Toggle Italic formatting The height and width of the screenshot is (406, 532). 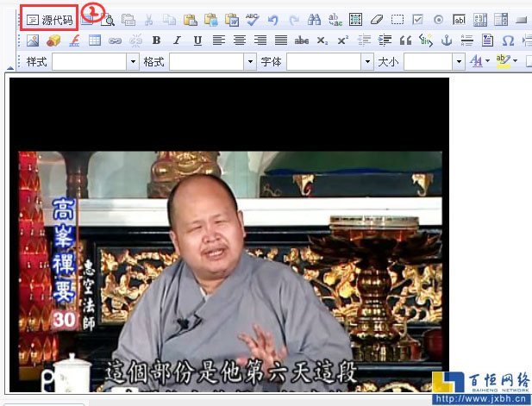coord(177,41)
